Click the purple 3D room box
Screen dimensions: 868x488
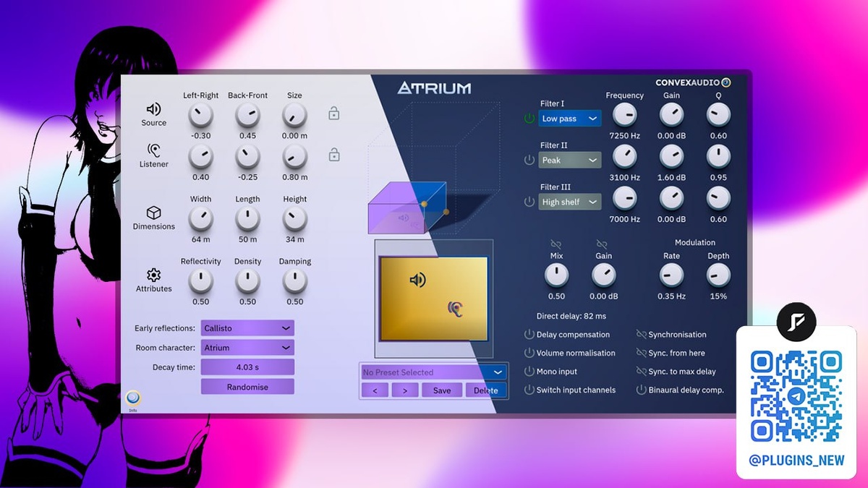click(406, 207)
